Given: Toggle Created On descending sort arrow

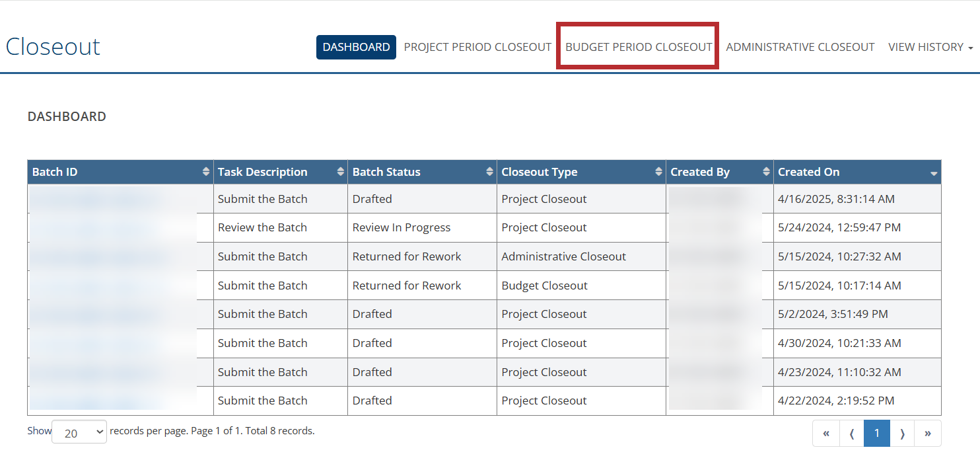Looking at the screenshot, I should [x=933, y=173].
